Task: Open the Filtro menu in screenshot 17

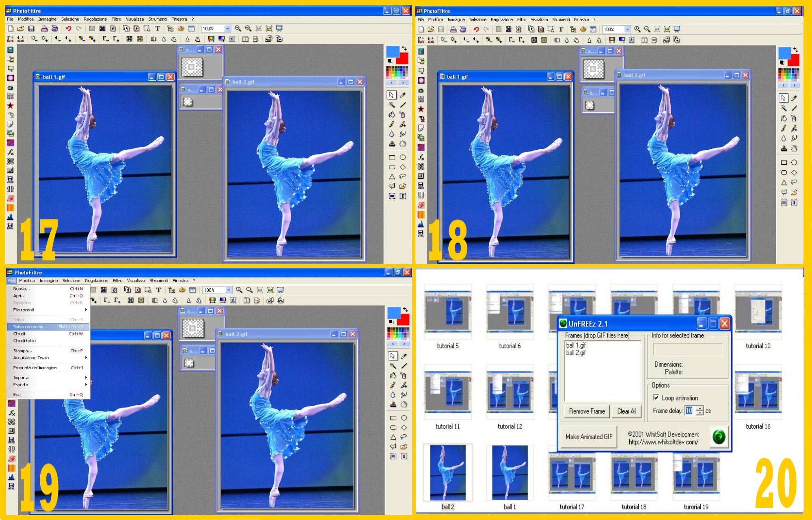Action: click(116, 19)
